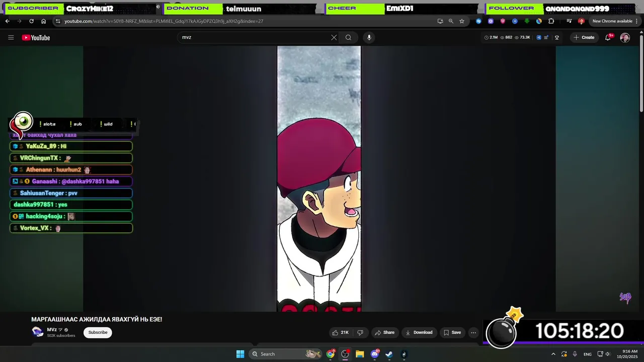This screenshot has width=644, height=362.
Task: Open the YouTube hamburger guide menu
Action: point(11,37)
